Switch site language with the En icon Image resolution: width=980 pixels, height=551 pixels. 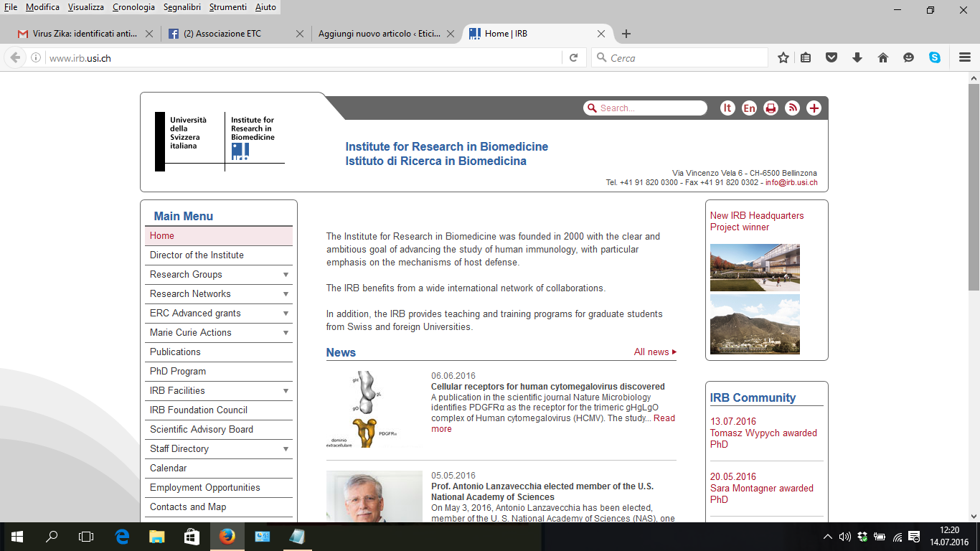pyautogui.click(x=749, y=108)
